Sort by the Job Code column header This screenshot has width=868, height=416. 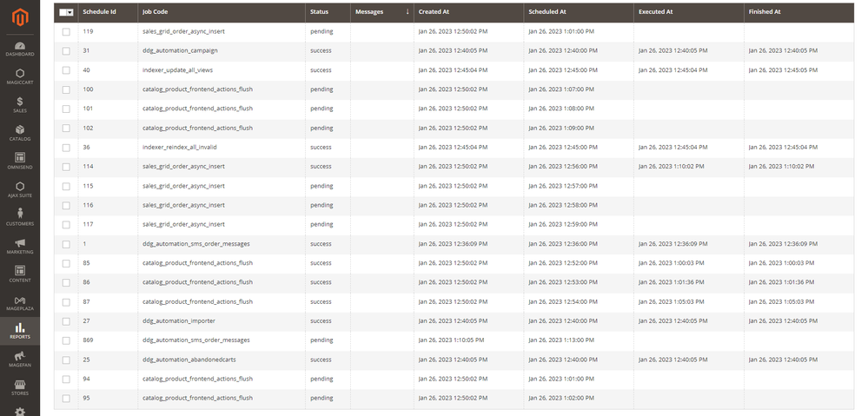(x=222, y=11)
